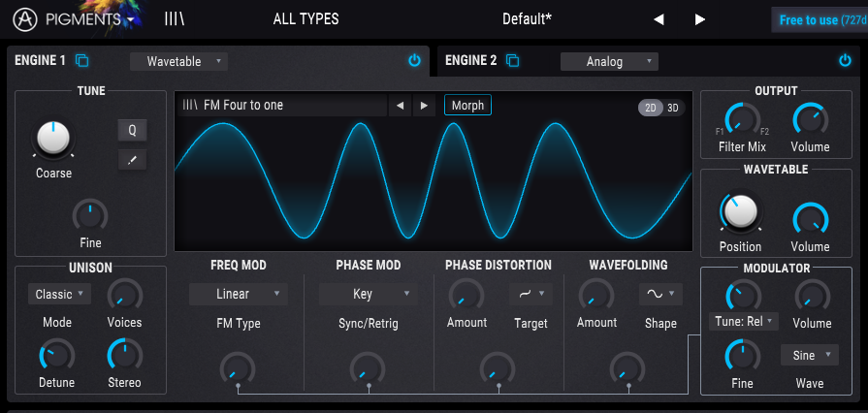Screen dimensions: 868x413
Task: Toggle the Q quantize button
Action: point(132,131)
